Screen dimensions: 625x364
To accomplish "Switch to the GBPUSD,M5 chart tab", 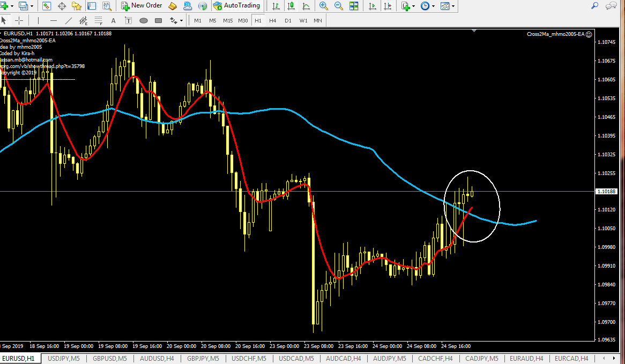I will coord(109,359).
